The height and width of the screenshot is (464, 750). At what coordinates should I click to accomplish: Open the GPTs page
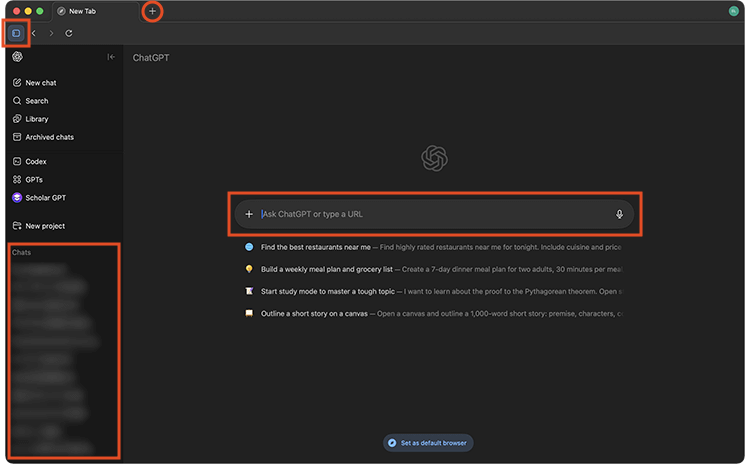pyautogui.click(x=34, y=179)
